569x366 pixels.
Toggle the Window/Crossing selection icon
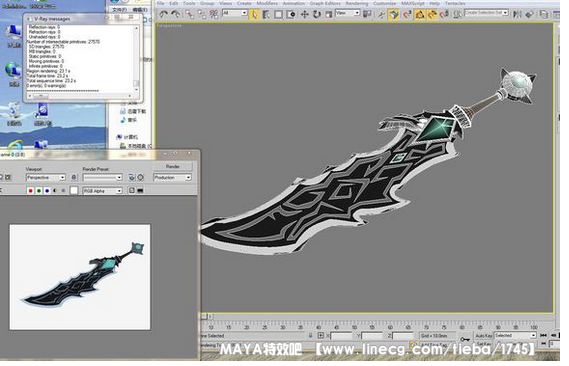(x=291, y=15)
